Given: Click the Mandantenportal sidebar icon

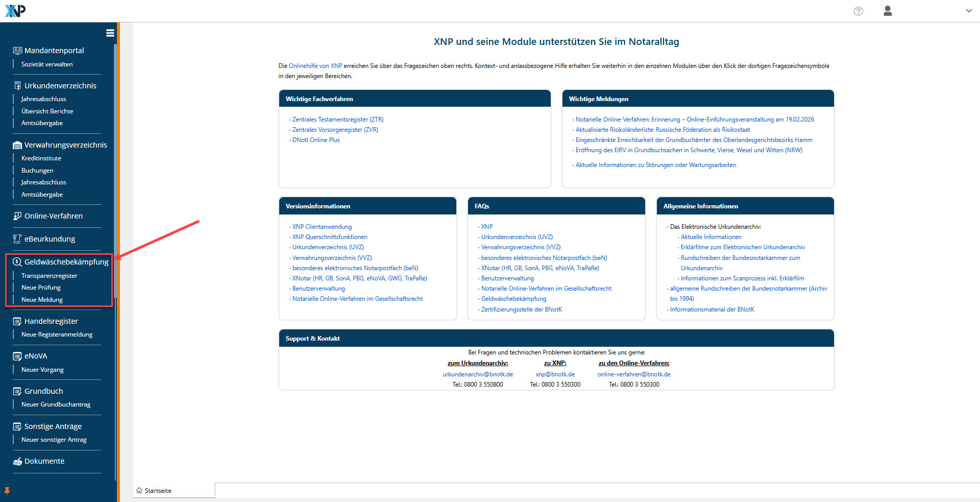Looking at the screenshot, I should [17, 51].
